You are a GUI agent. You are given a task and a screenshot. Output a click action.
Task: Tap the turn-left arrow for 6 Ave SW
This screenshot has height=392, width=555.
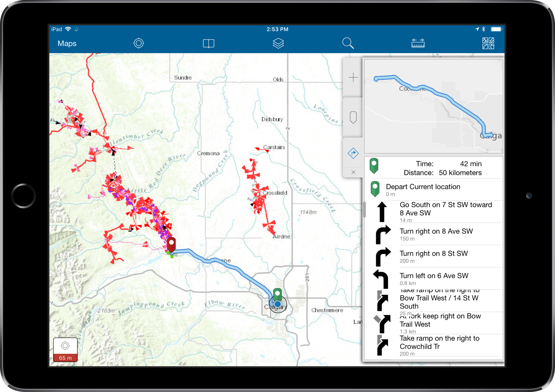click(x=381, y=279)
